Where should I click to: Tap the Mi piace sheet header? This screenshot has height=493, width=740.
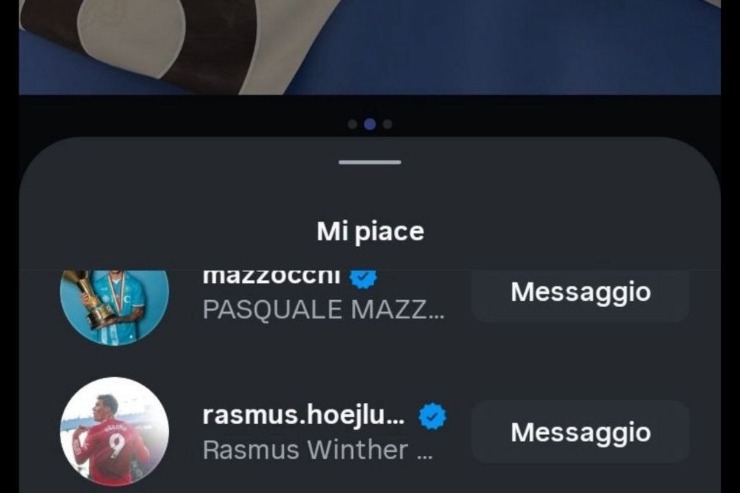(x=370, y=231)
